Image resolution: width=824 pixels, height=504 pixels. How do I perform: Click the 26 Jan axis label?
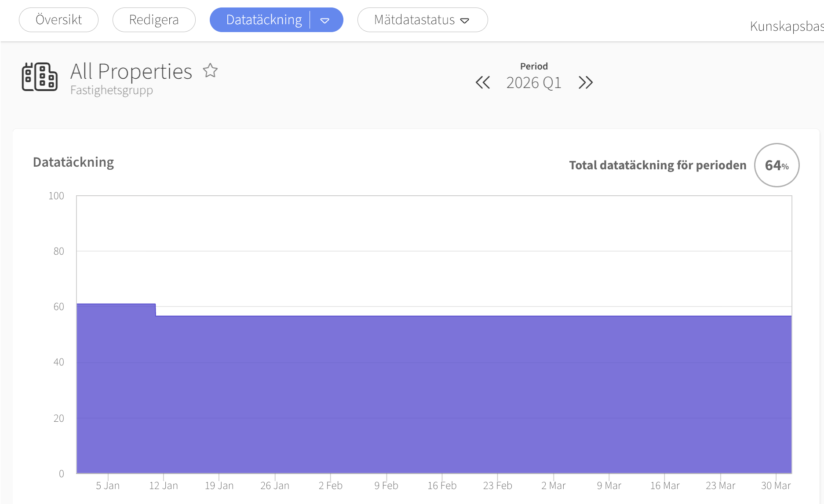coord(275,486)
